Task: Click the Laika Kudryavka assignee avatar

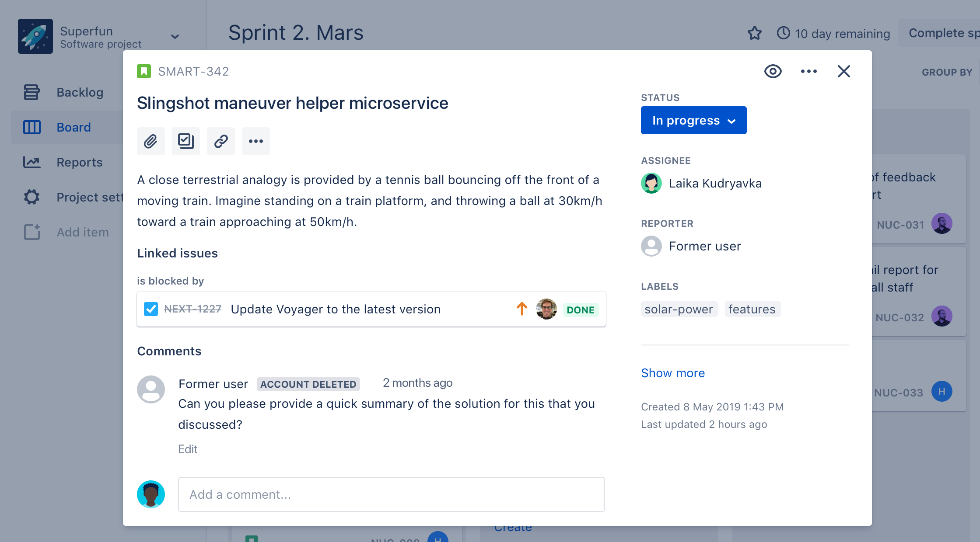Action: tap(651, 182)
